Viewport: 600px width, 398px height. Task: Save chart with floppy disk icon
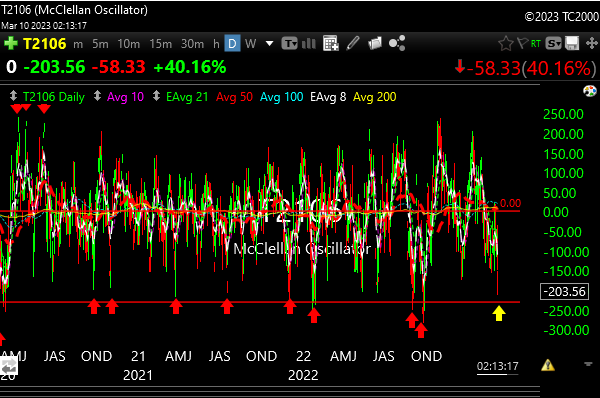tap(572, 43)
